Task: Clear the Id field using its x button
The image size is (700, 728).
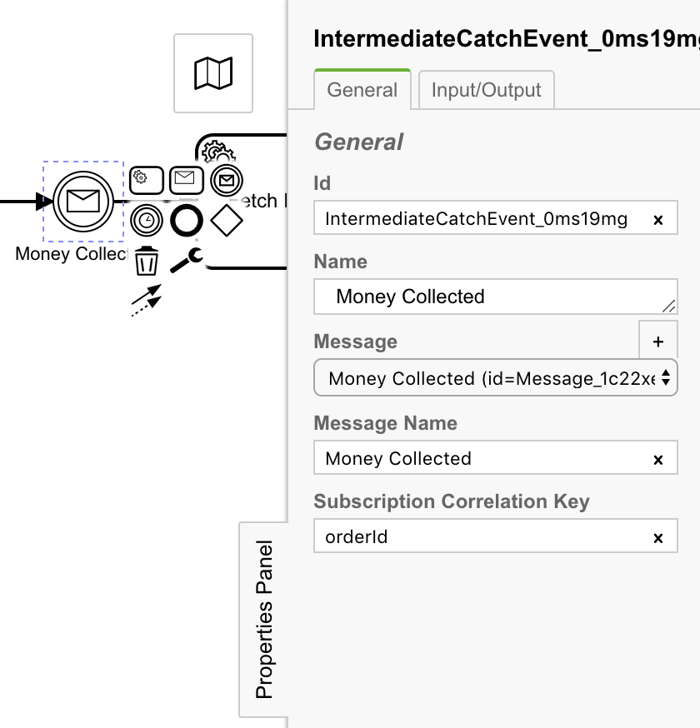Action: pyautogui.click(x=658, y=218)
